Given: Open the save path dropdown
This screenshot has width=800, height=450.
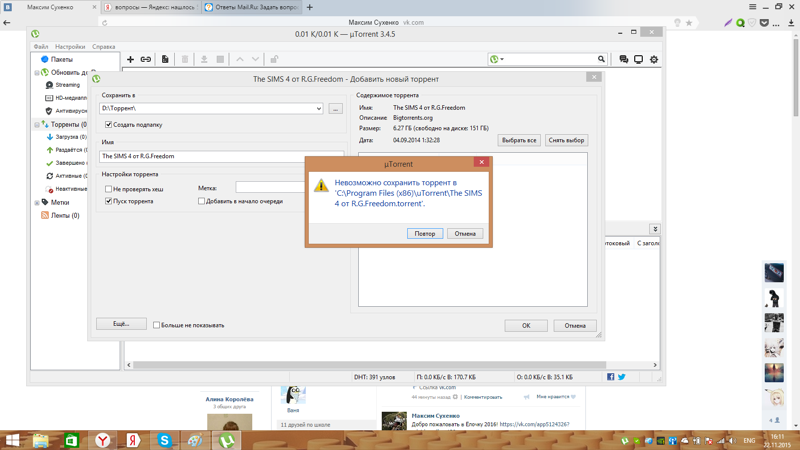Looking at the screenshot, I should 318,108.
